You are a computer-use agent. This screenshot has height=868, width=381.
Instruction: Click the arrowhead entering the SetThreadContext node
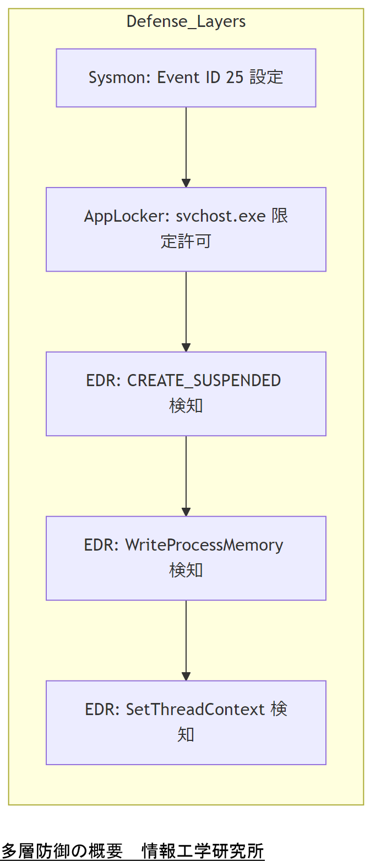(x=186, y=677)
